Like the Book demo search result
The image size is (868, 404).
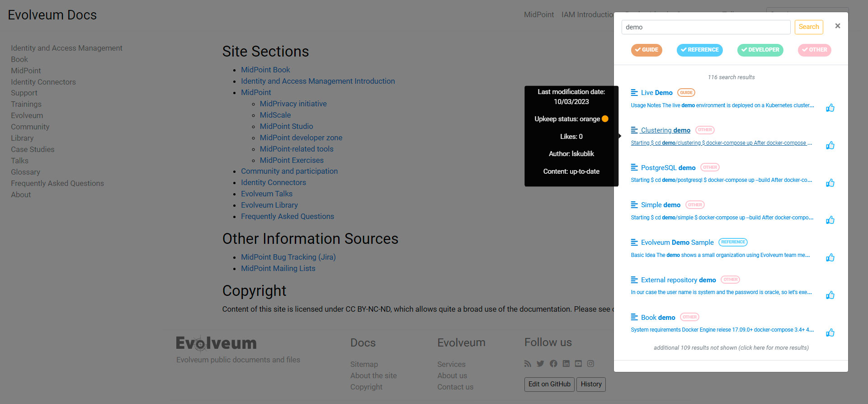pos(830,333)
